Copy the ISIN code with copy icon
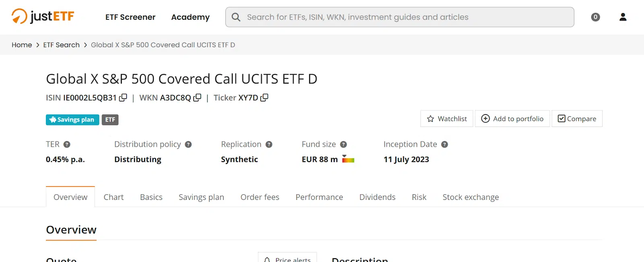 (x=123, y=98)
